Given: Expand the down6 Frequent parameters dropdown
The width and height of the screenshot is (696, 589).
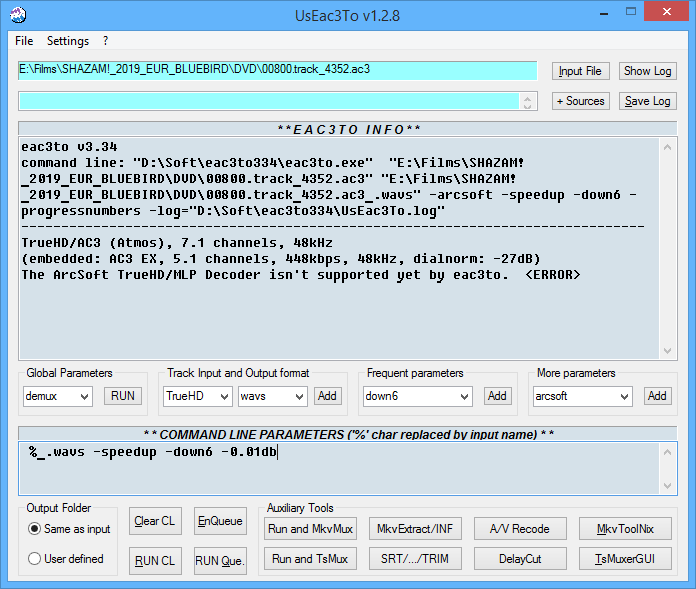Looking at the screenshot, I should (x=464, y=396).
